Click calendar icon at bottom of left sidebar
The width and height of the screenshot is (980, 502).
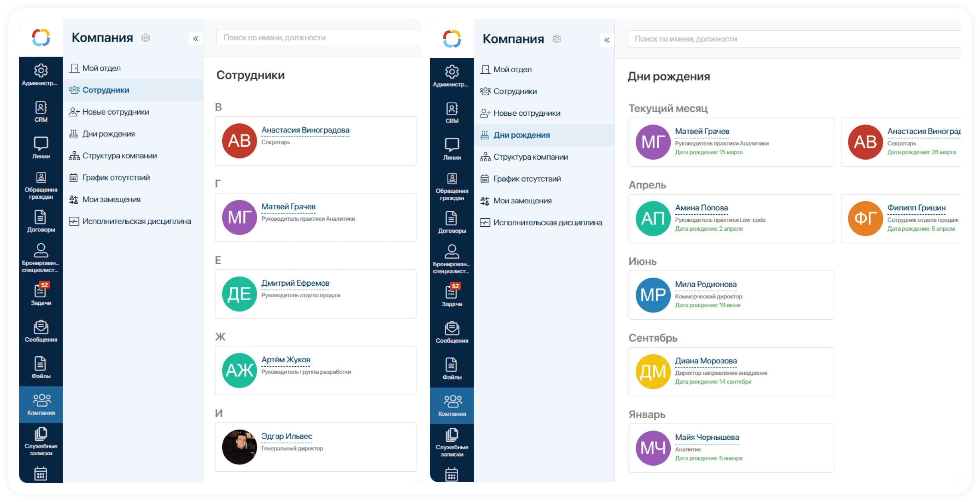pyautogui.click(x=41, y=474)
